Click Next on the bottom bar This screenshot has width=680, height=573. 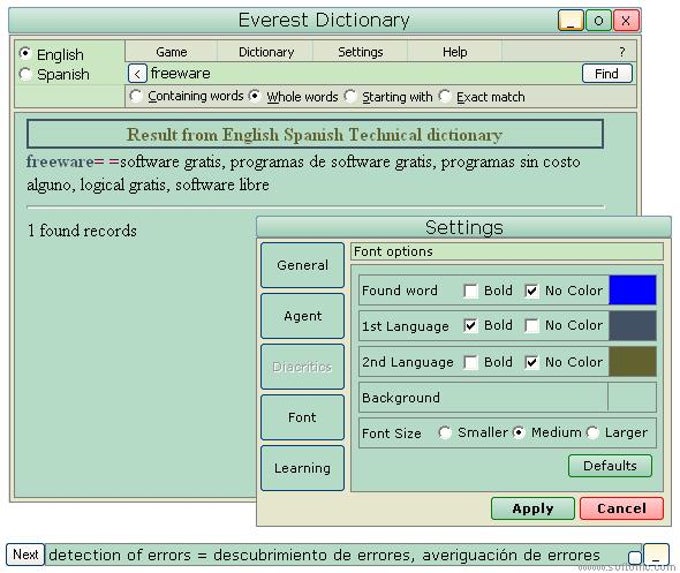pyautogui.click(x=26, y=554)
